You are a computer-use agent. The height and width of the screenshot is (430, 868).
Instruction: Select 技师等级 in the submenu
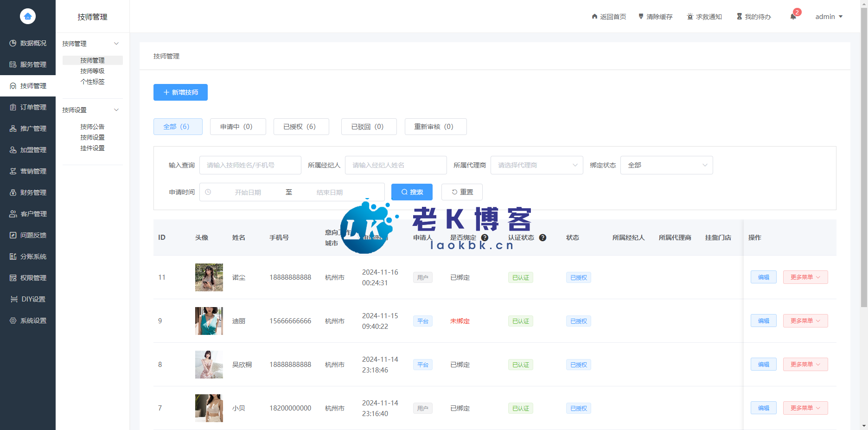(92, 71)
